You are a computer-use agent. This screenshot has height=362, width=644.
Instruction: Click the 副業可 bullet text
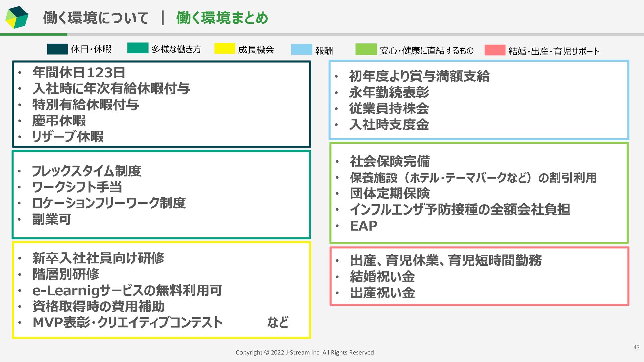52,219
